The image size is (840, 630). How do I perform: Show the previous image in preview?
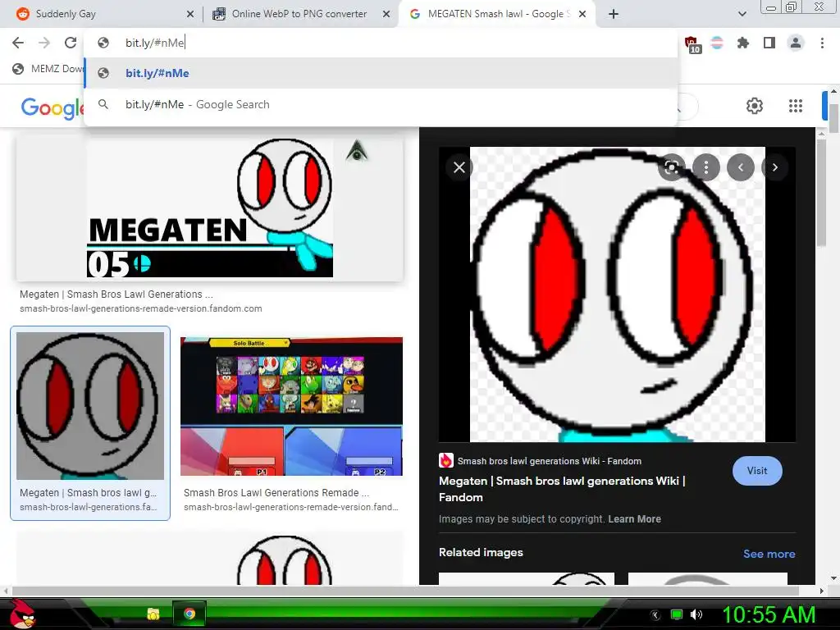pyautogui.click(x=741, y=167)
